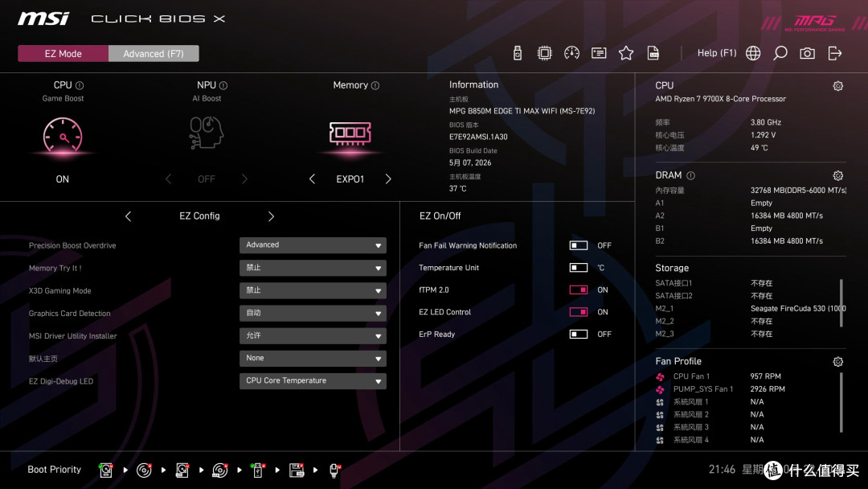Image resolution: width=868 pixels, height=489 pixels.
Task: Open the X3D Gaming Mode dropdown
Action: pos(313,290)
